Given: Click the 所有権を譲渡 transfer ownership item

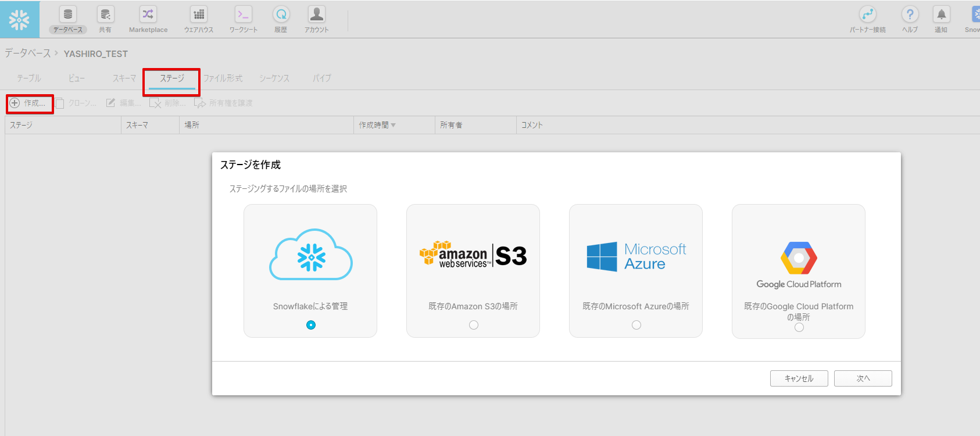Looking at the screenshot, I should tap(223, 103).
